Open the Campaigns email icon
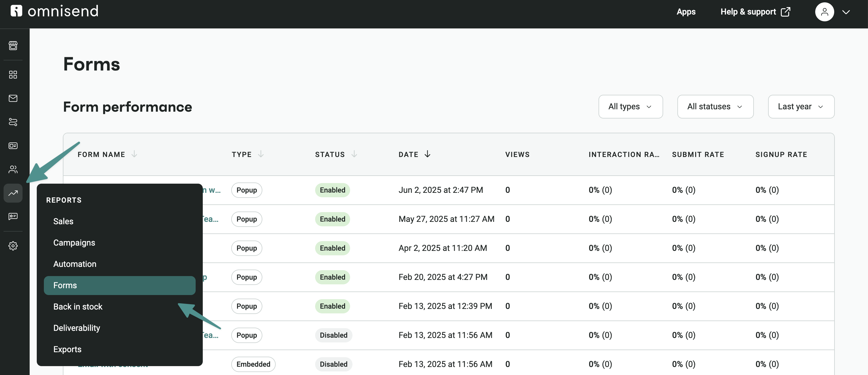 click(13, 98)
